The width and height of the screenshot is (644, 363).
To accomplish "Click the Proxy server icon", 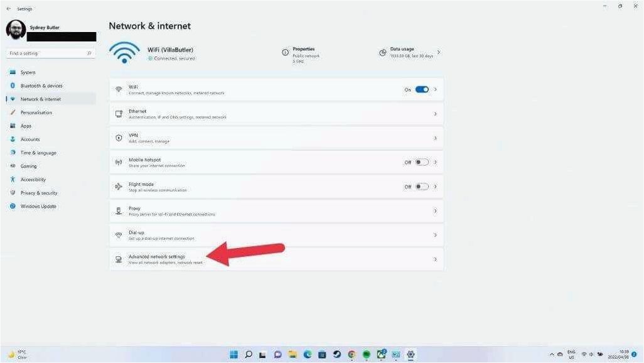I will 119,211.
